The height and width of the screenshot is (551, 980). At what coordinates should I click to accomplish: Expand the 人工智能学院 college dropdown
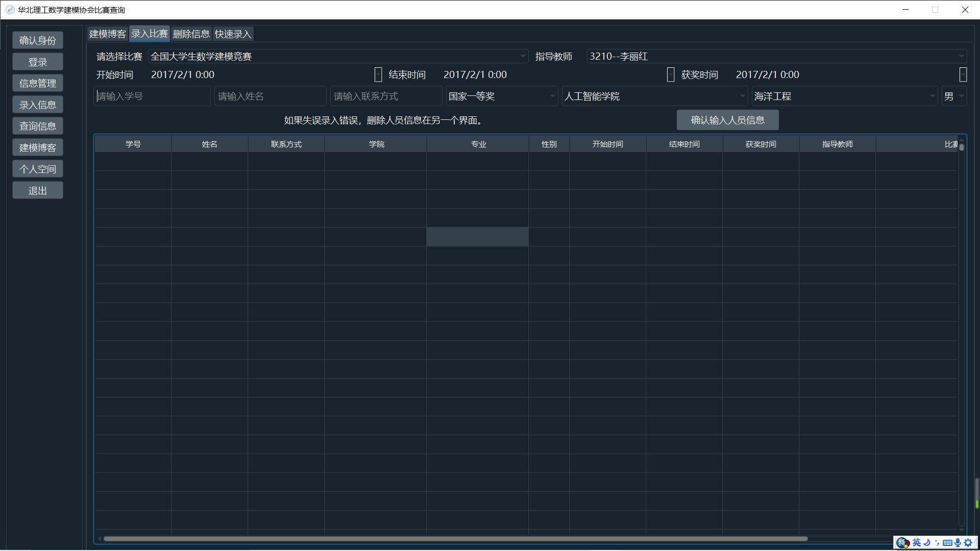(x=742, y=96)
